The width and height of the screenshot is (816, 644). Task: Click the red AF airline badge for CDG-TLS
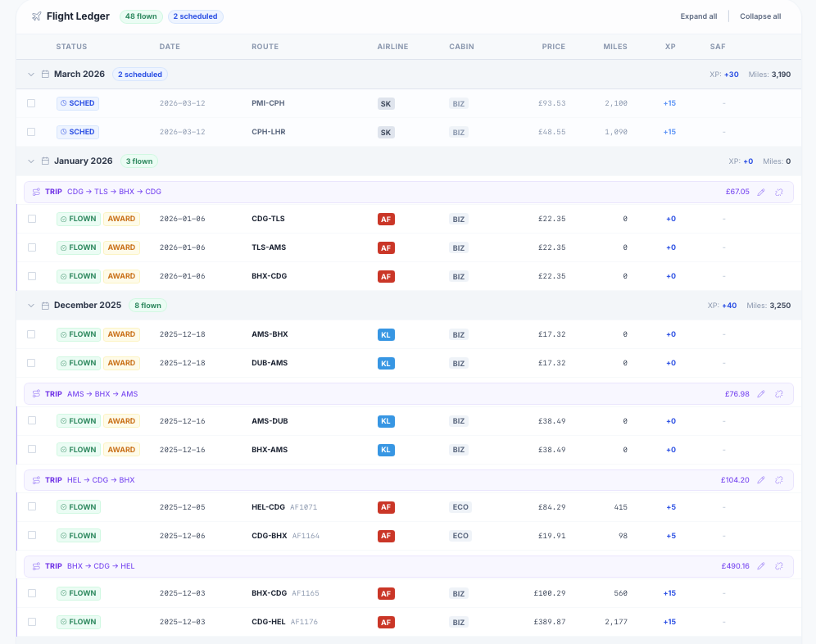coord(386,219)
